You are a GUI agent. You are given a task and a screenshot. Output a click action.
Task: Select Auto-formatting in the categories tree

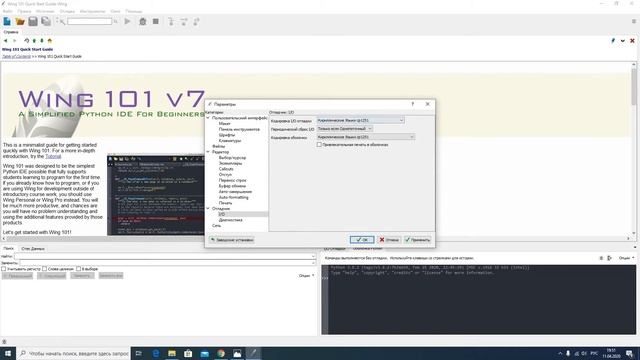(x=233, y=197)
